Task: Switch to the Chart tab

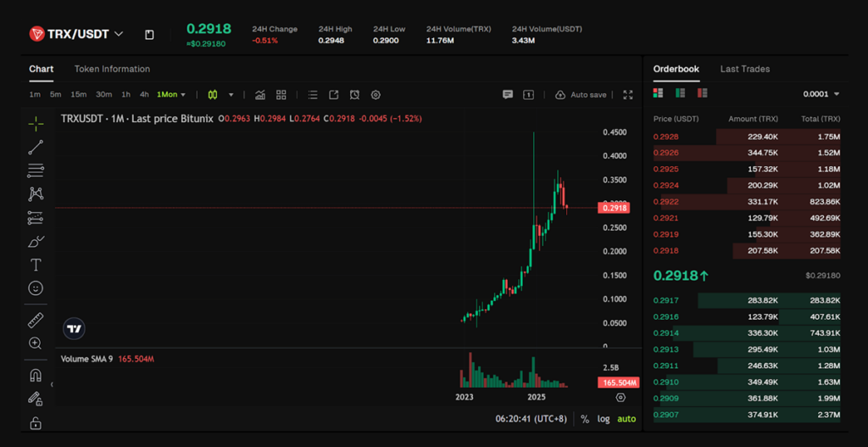Action: 42,70
